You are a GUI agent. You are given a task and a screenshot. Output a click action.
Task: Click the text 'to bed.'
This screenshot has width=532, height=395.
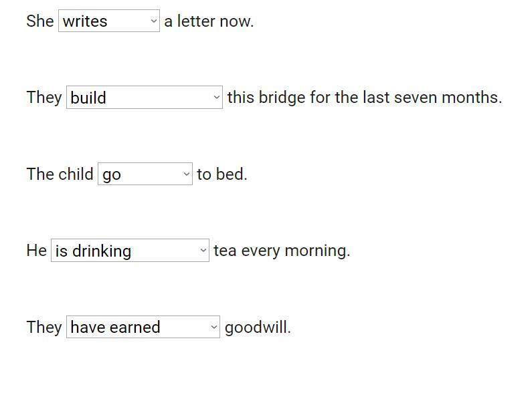point(221,174)
